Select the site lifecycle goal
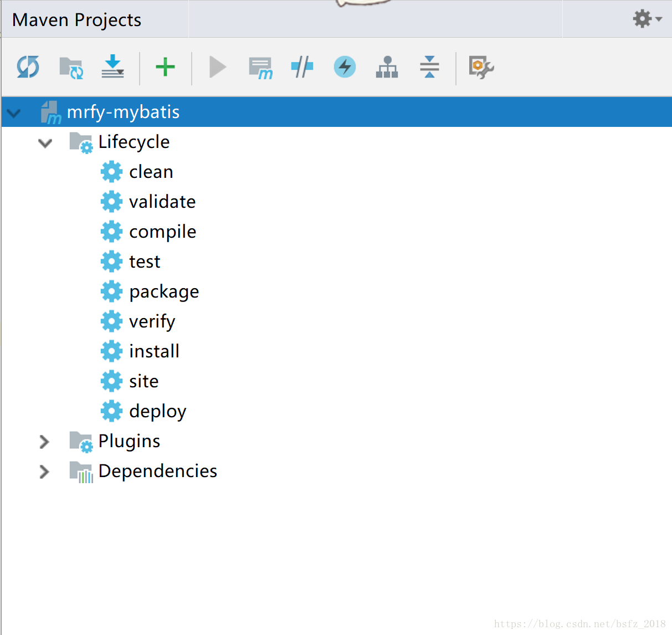 (x=143, y=381)
